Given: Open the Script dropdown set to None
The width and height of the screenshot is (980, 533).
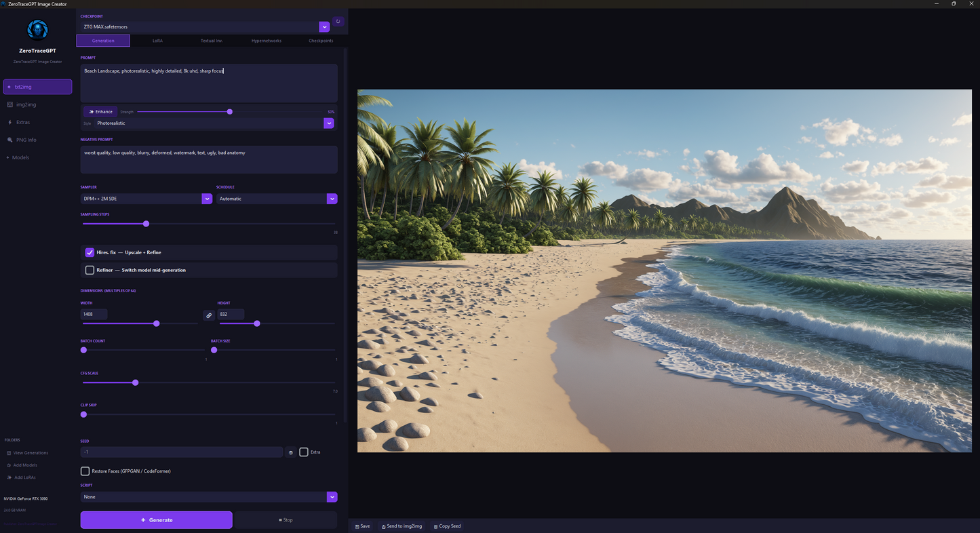Looking at the screenshot, I should (x=209, y=497).
